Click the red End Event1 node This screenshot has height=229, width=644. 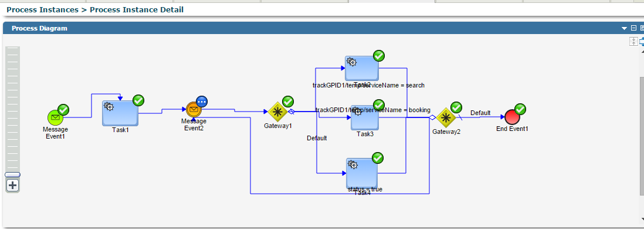point(512,117)
